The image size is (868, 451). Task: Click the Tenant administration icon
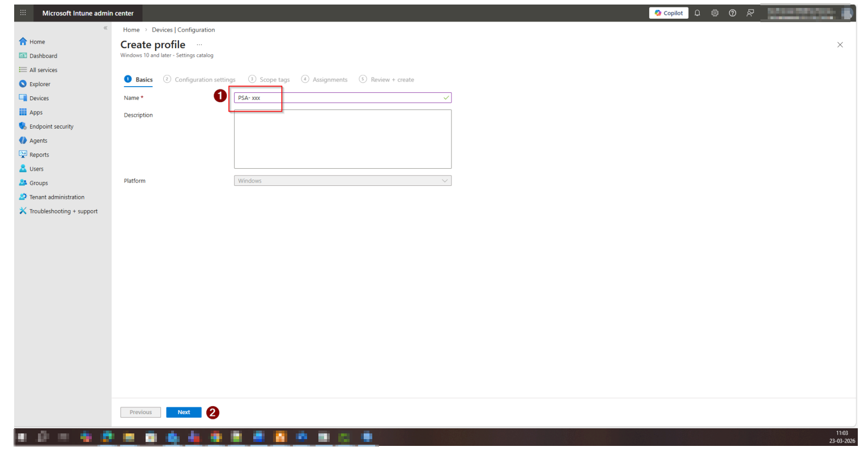[x=23, y=197]
